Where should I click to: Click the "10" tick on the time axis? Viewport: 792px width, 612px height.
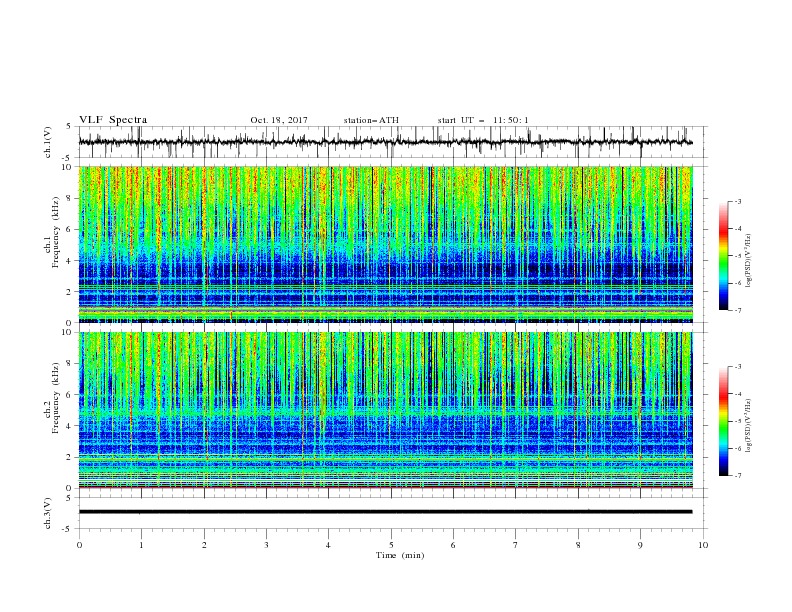(x=703, y=545)
